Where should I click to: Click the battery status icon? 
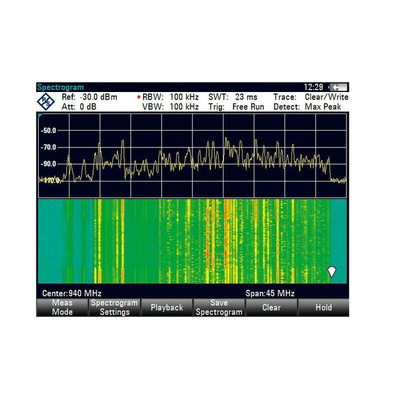[338, 87]
